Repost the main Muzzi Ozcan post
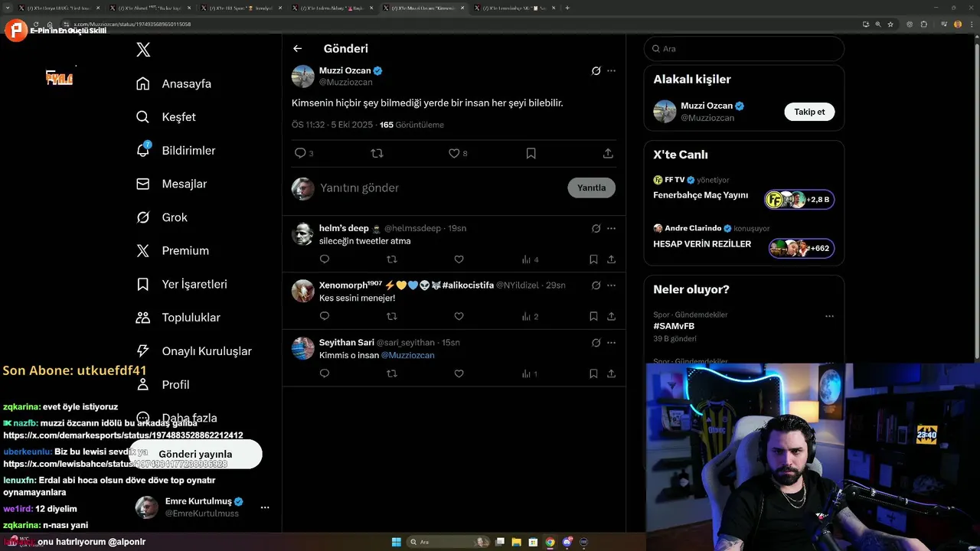Viewport: 980px width, 551px height. pos(377,153)
